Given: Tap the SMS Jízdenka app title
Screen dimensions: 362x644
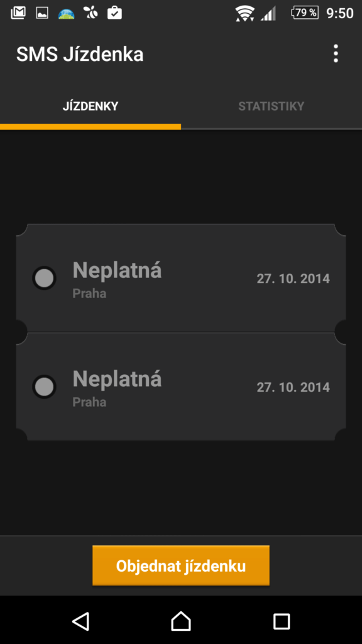Looking at the screenshot, I should coord(80,54).
